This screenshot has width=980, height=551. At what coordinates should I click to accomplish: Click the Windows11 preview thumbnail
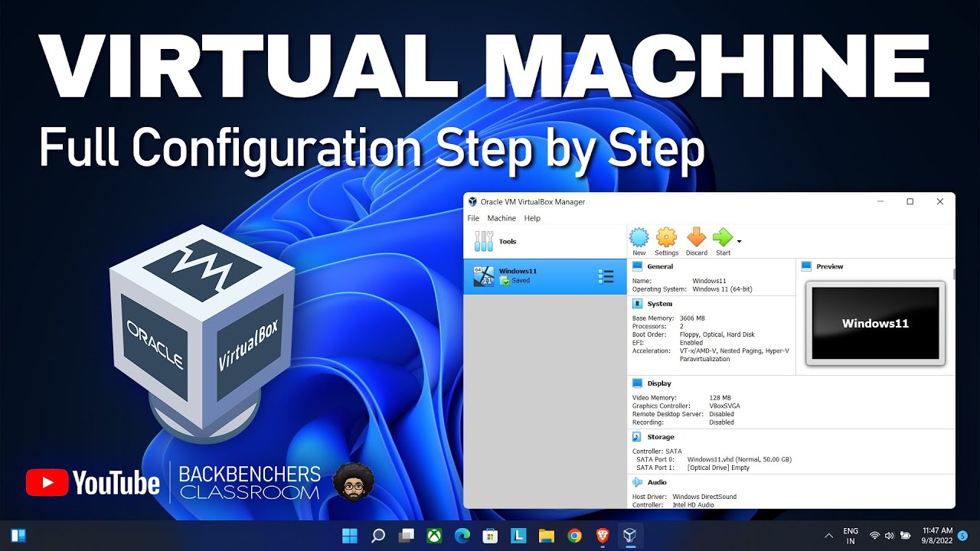875,323
